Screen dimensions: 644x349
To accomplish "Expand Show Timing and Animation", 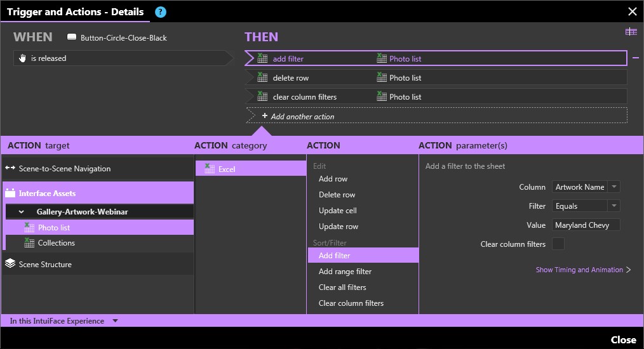I will pyautogui.click(x=583, y=270).
